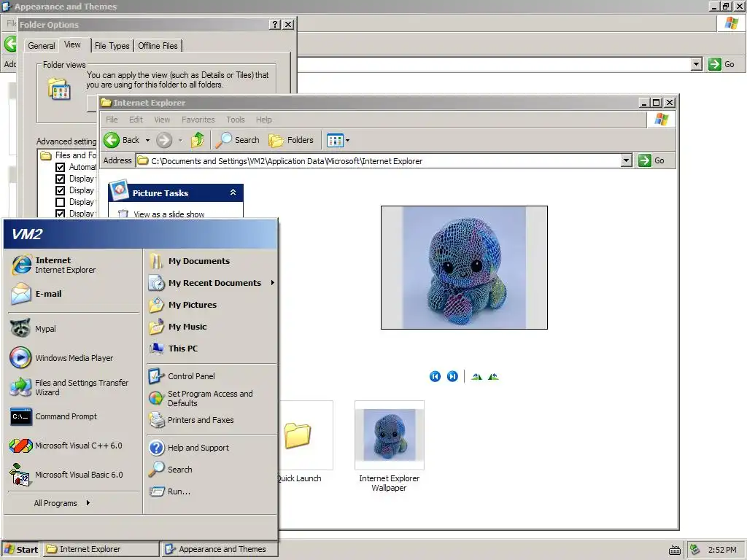Switch to Internet Explorer taskbar button
The width and height of the screenshot is (747, 560).
point(101,550)
